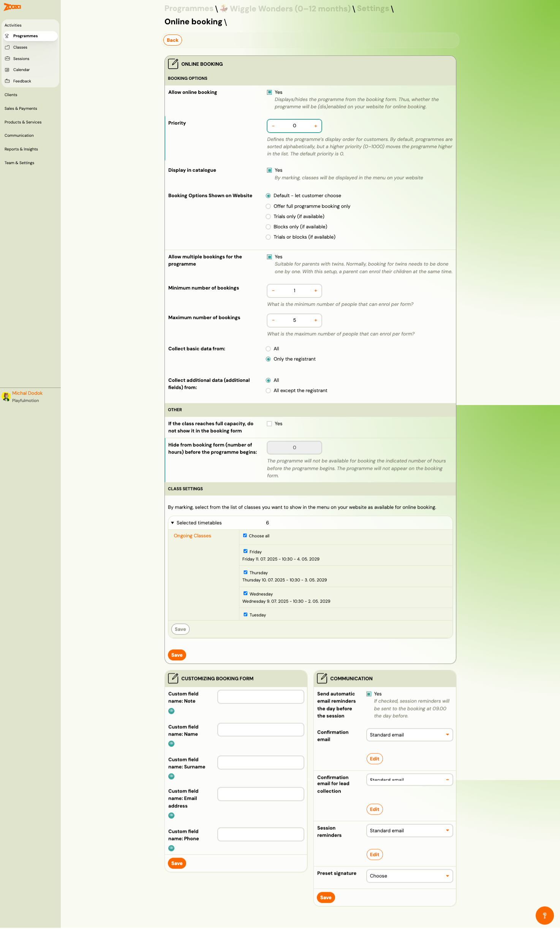Click Save in the timetables box
Screen dimensions: 560x929
[x=180, y=629]
